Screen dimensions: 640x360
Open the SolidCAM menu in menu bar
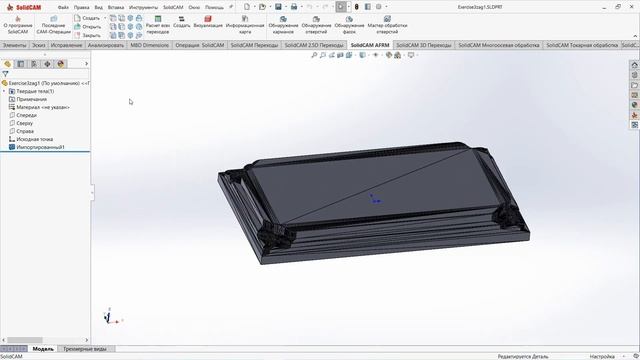pyautogui.click(x=173, y=7)
